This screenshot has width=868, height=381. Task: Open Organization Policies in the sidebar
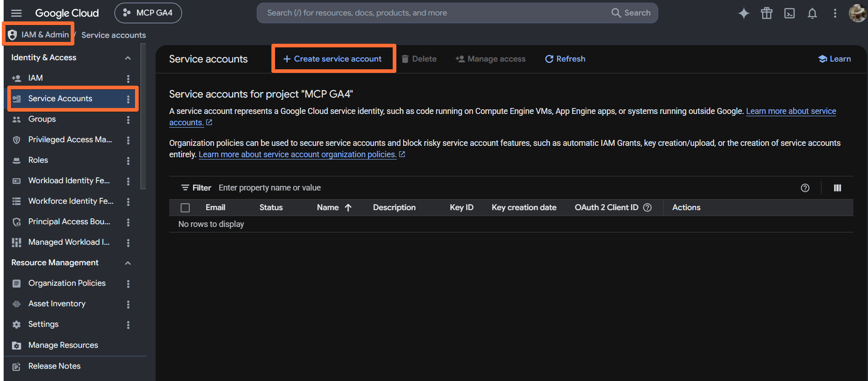tap(67, 283)
